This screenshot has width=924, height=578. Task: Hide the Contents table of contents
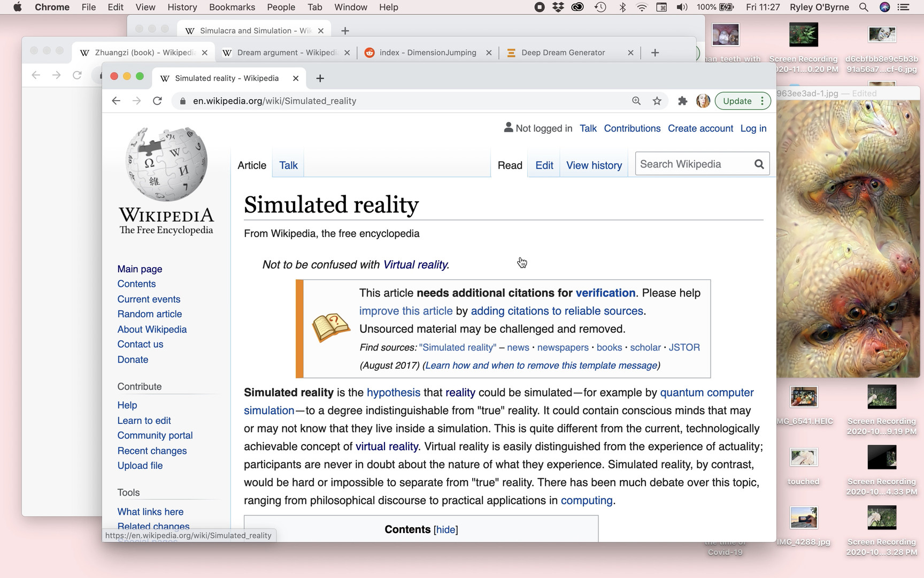(x=445, y=530)
